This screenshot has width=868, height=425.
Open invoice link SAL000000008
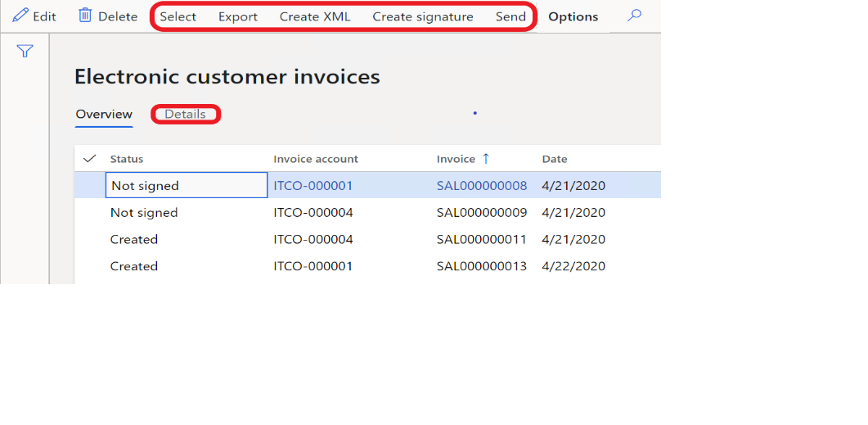(x=482, y=186)
